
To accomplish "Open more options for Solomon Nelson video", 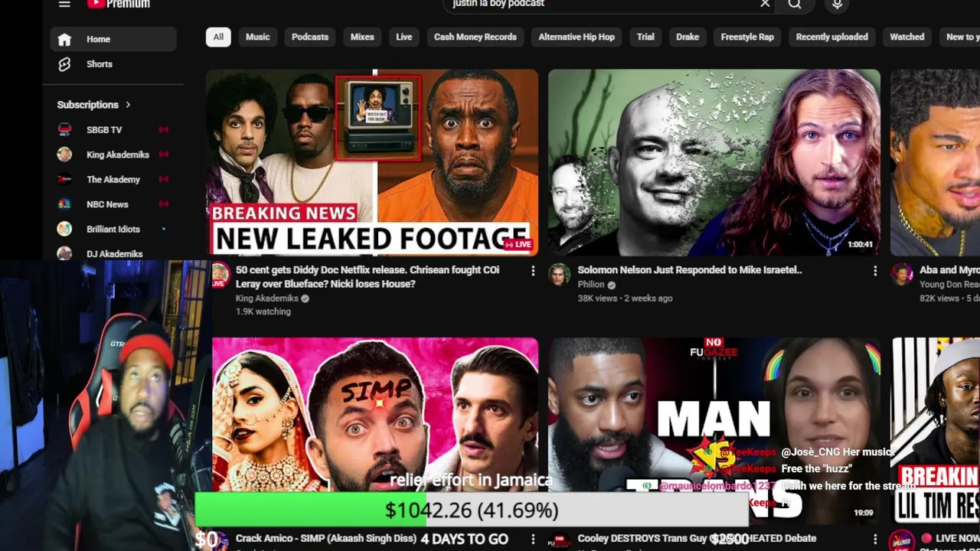I will pos(875,271).
